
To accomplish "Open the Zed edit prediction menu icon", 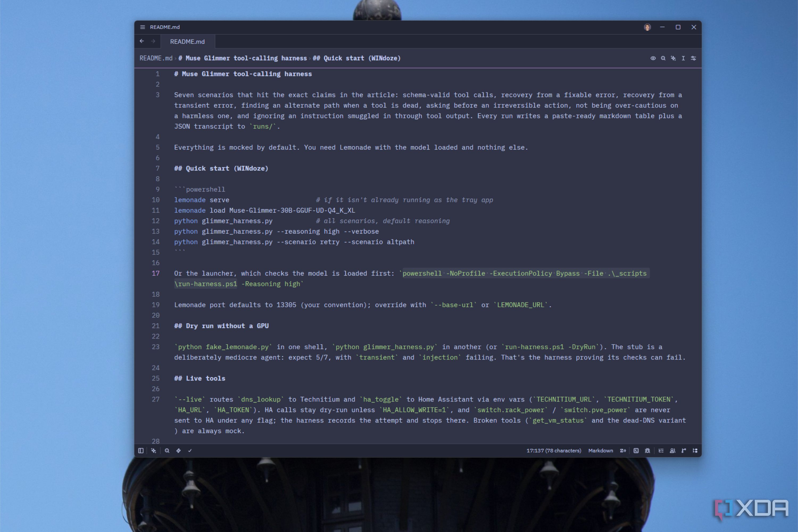I will click(x=623, y=451).
